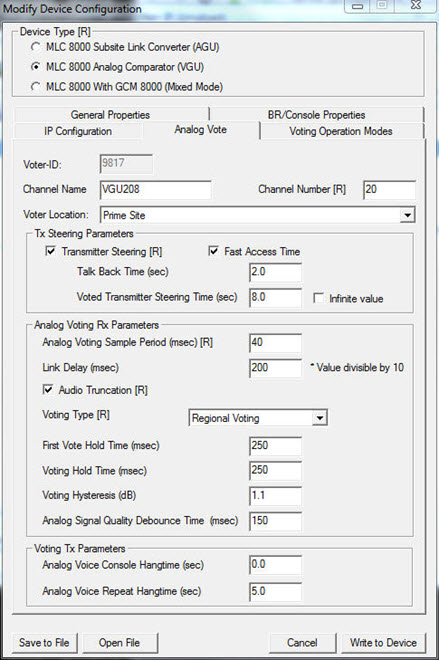Switch to Voting Operation Modes tab
The width and height of the screenshot is (439, 660).
click(341, 131)
